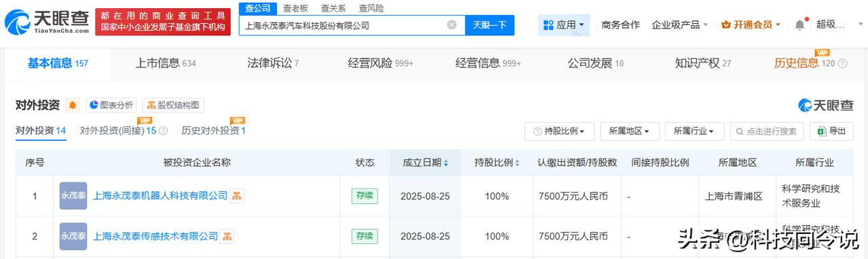Open 上海永茂泰机器人科技有限公司 company link
The height and width of the screenshot is (259, 868).
160,196
